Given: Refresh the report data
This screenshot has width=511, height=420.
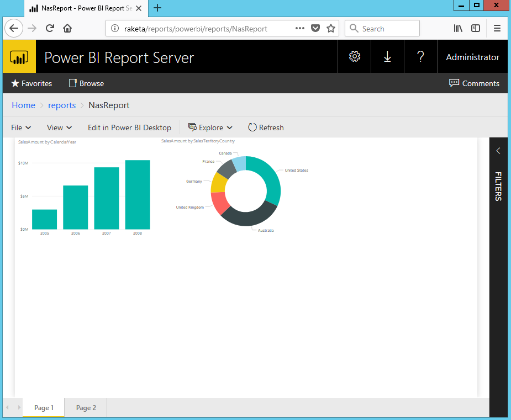Looking at the screenshot, I should coord(266,127).
